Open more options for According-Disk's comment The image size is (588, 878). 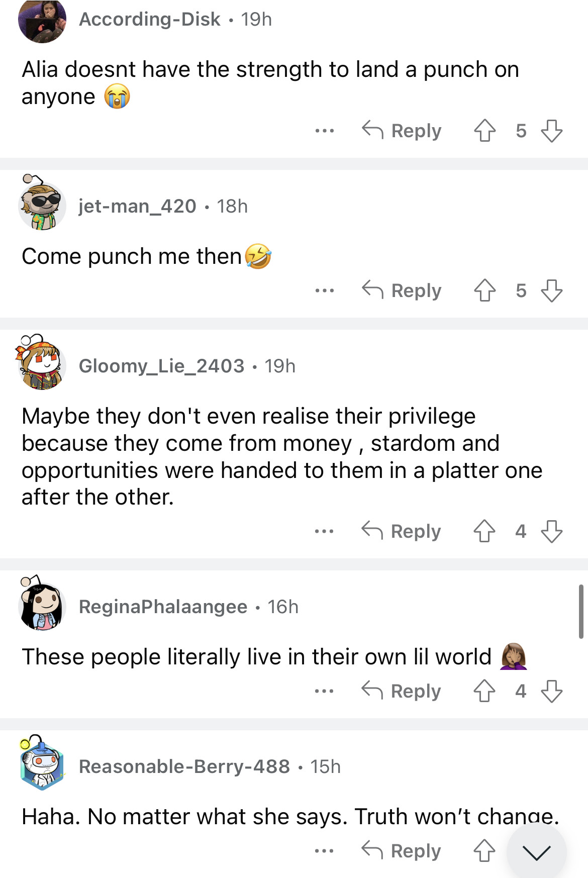coord(324,131)
